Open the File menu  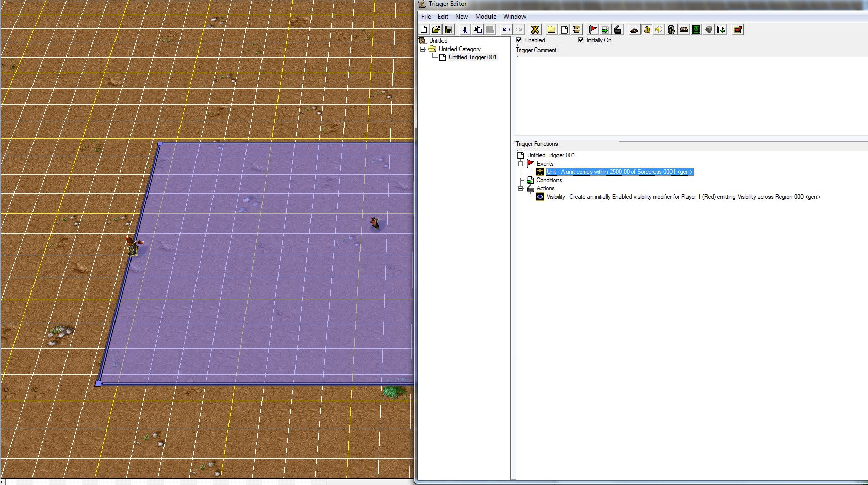click(x=426, y=17)
